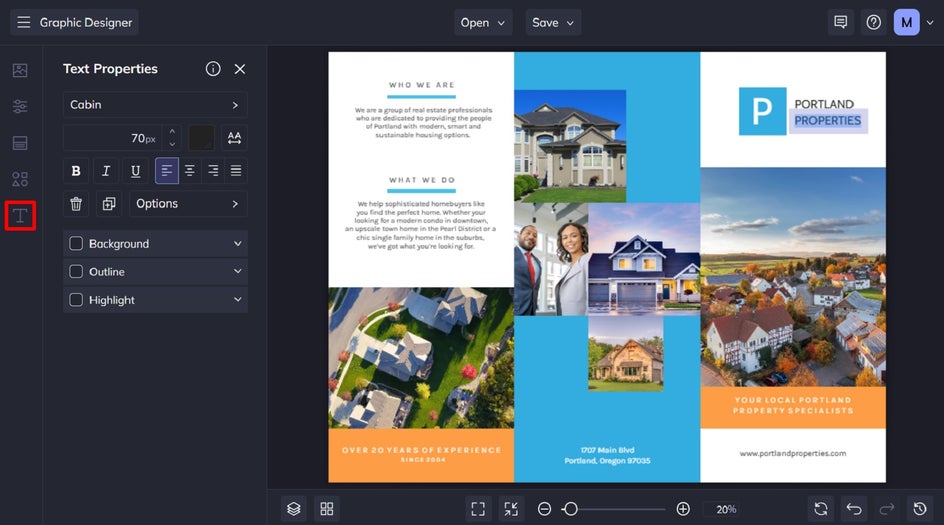The height and width of the screenshot is (525, 944).
Task: Toggle italic formatting
Action: (105, 171)
